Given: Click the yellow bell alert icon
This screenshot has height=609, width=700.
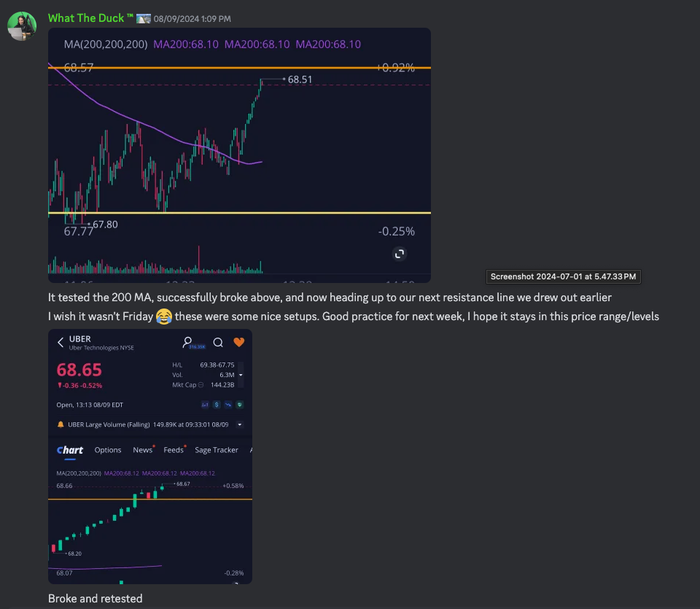Looking at the screenshot, I should [x=61, y=424].
